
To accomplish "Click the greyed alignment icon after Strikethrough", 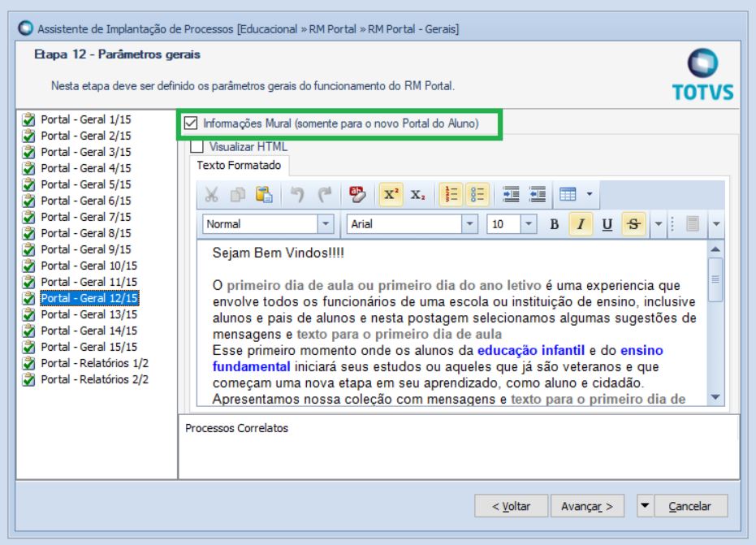I will pyautogui.click(x=693, y=224).
